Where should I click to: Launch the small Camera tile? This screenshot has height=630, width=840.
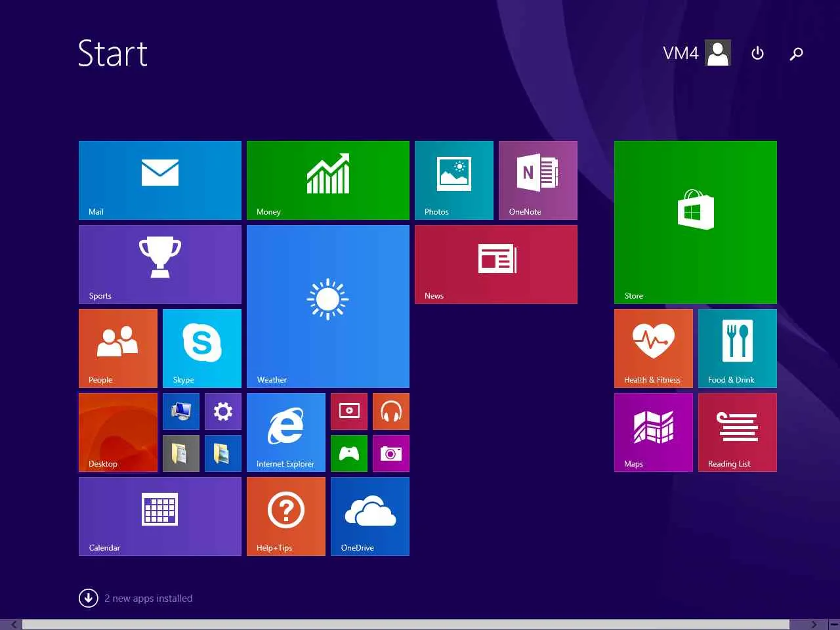[x=391, y=453]
